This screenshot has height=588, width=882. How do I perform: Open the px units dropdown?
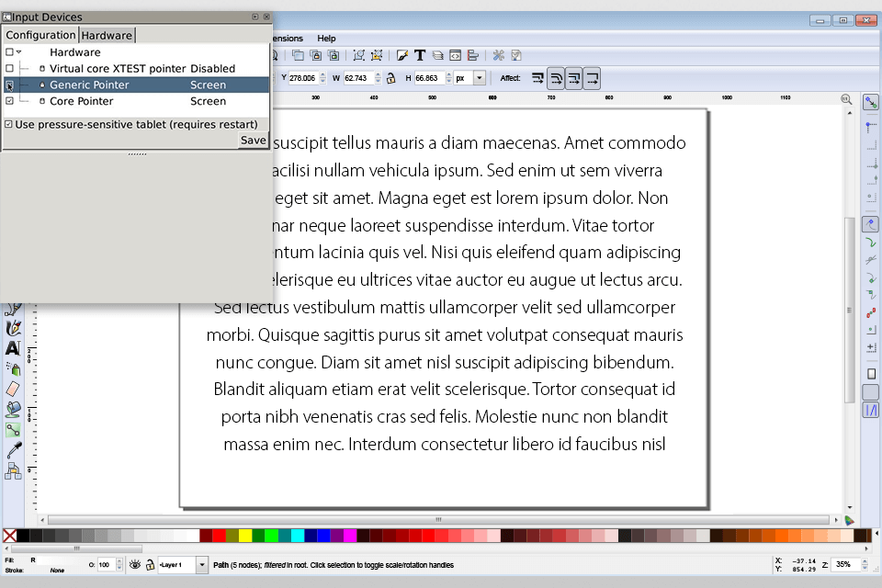480,78
